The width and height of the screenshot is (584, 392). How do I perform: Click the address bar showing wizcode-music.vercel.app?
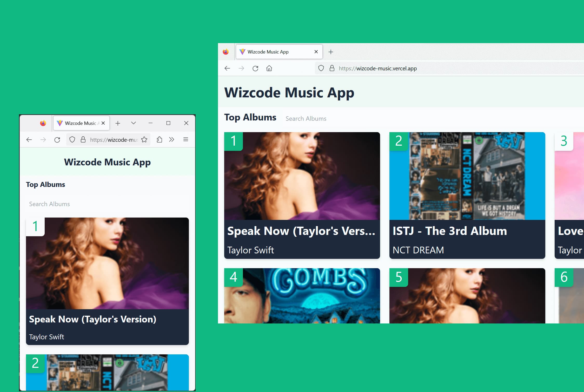pyautogui.click(x=377, y=68)
